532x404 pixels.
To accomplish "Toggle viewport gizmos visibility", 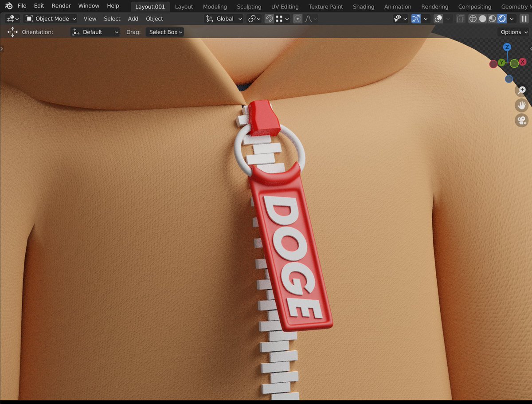I will click(416, 19).
